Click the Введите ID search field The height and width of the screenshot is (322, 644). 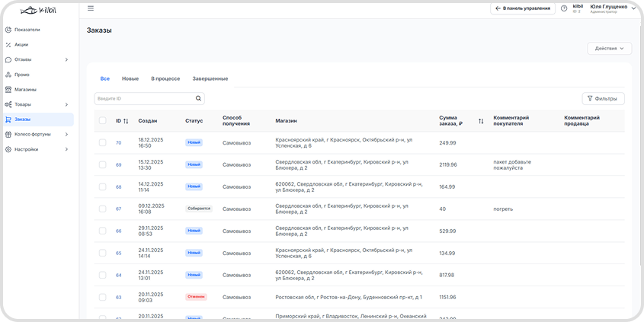[x=143, y=98]
